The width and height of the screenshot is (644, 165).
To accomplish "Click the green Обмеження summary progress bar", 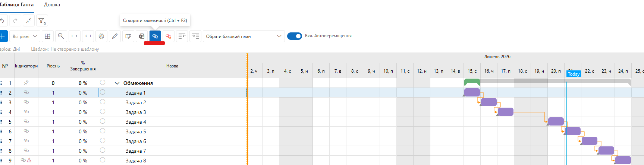I will 472,82.
